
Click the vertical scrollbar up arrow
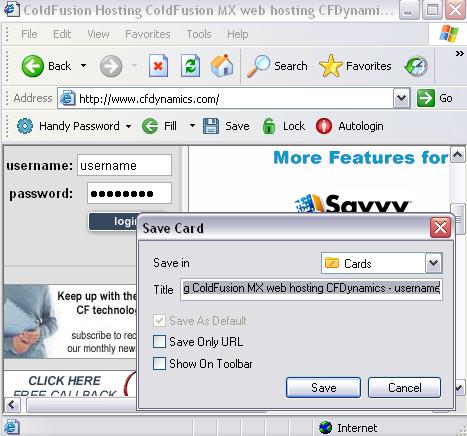coord(458,155)
